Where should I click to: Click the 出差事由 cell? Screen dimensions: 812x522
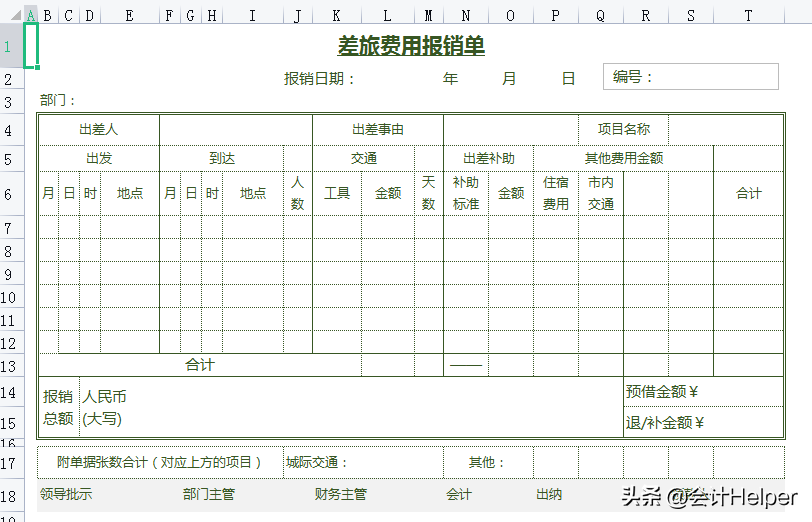tap(378, 129)
